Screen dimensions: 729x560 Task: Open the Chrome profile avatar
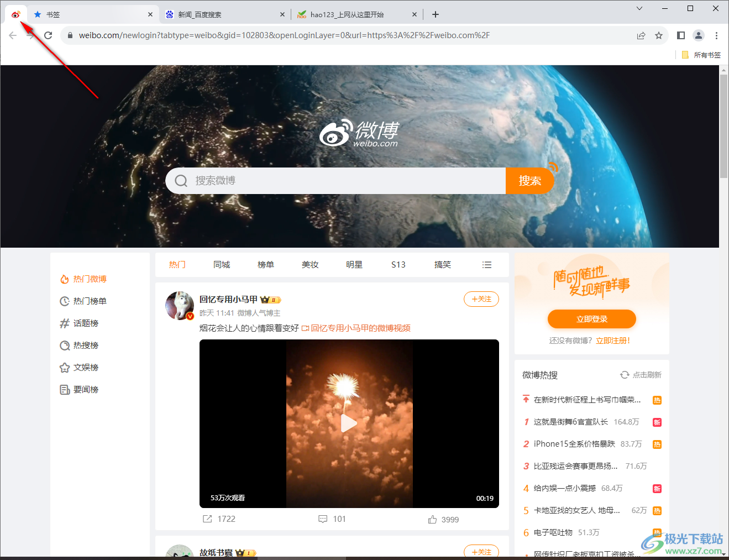pos(699,35)
